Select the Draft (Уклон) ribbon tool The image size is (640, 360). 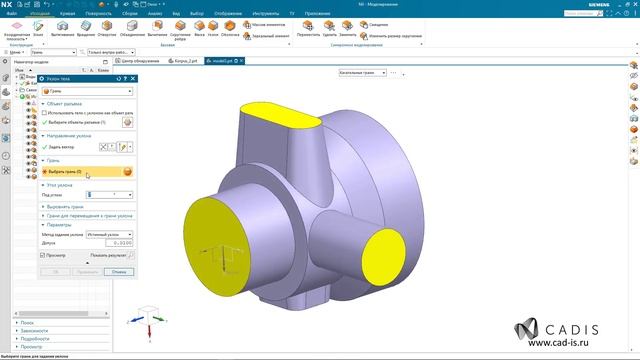click(x=213, y=28)
